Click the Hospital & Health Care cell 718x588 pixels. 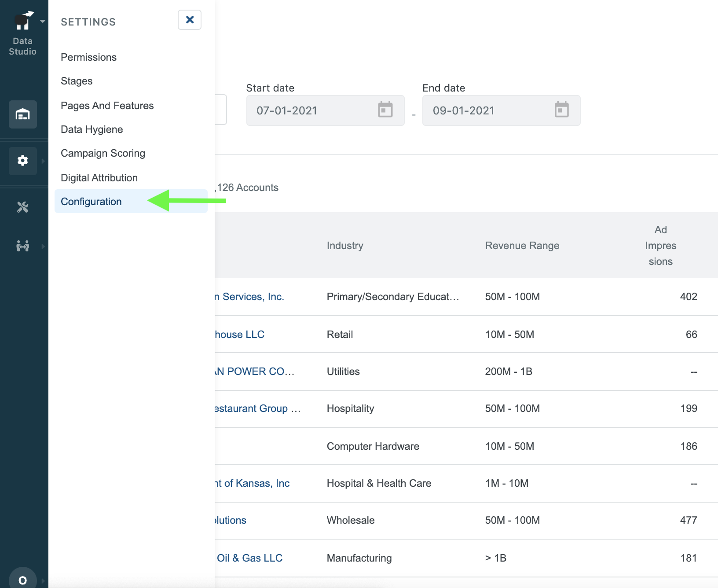(x=379, y=483)
